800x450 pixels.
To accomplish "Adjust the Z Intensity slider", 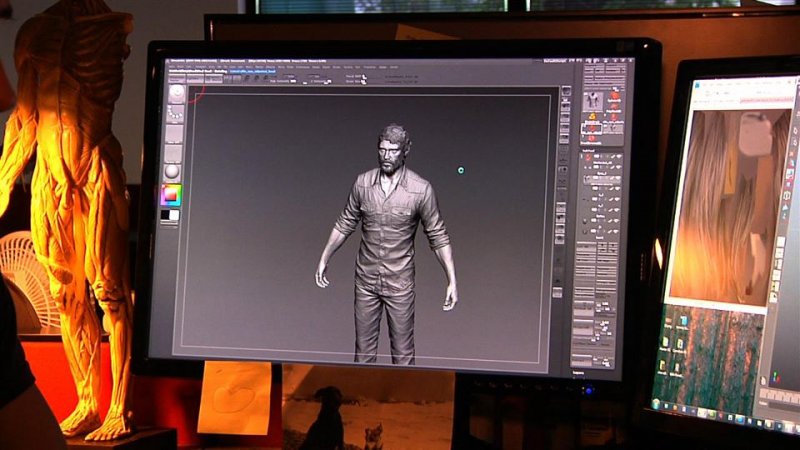I will (x=319, y=81).
